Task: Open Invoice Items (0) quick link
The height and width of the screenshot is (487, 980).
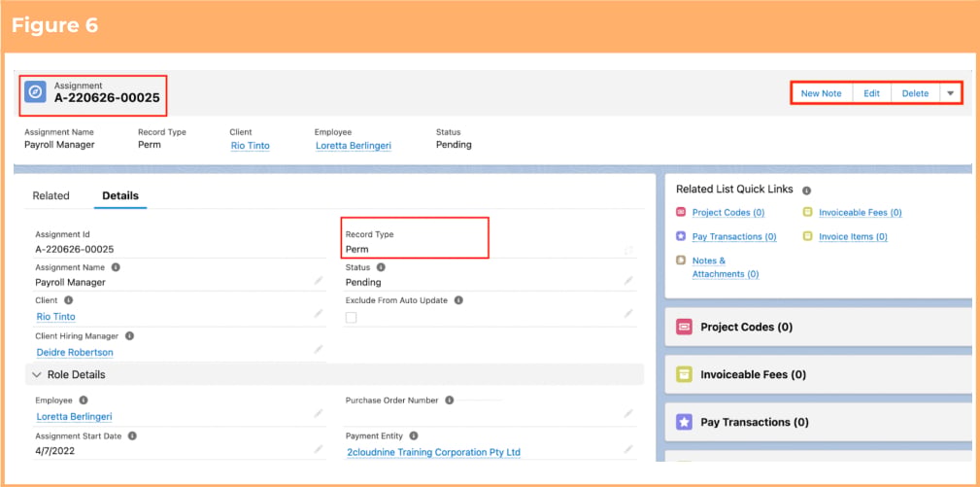Action: 853,236
